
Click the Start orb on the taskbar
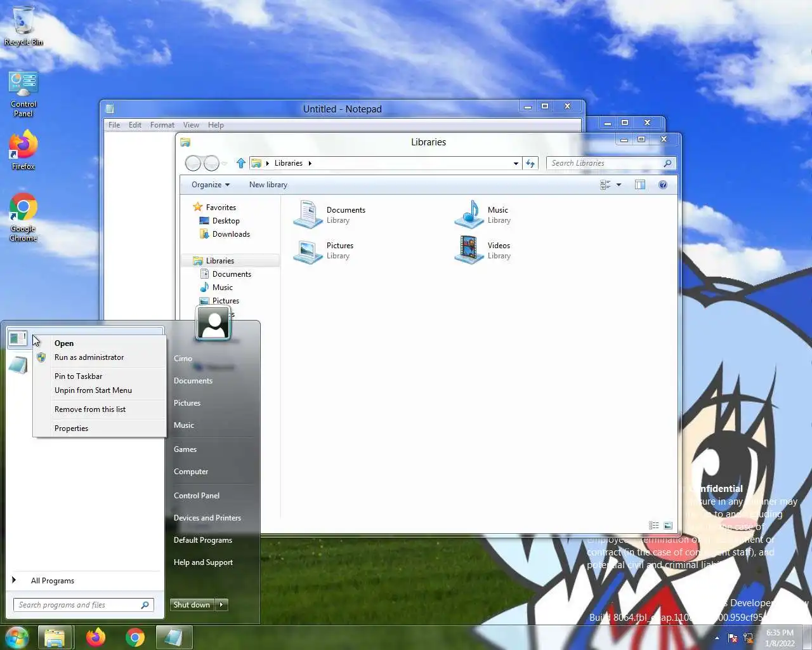point(16,637)
